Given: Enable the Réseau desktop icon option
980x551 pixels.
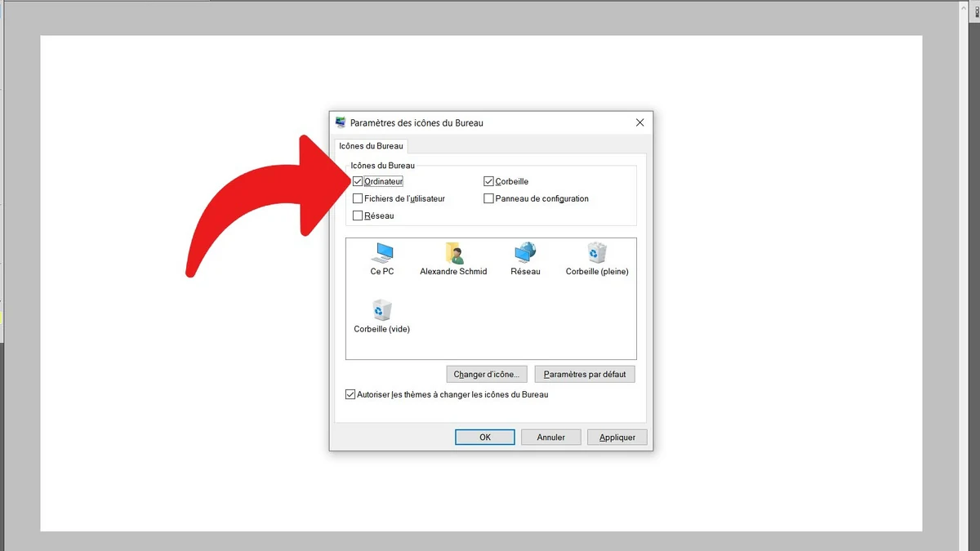Looking at the screenshot, I should tap(357, 215).
